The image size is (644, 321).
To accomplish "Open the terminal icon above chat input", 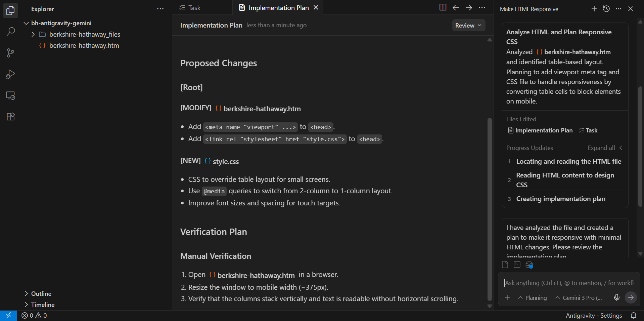I will (517, 265).
